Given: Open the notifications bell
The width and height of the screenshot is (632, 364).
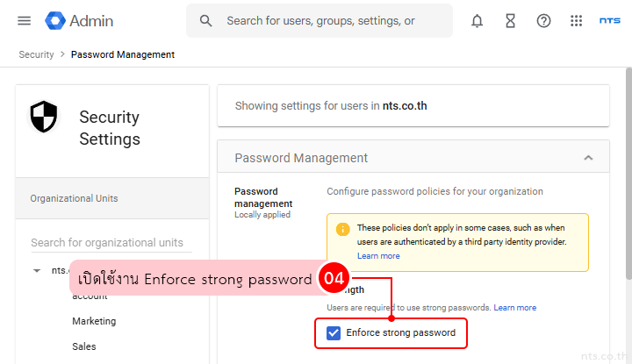Looking at the screenshot, I should (478, 20).
